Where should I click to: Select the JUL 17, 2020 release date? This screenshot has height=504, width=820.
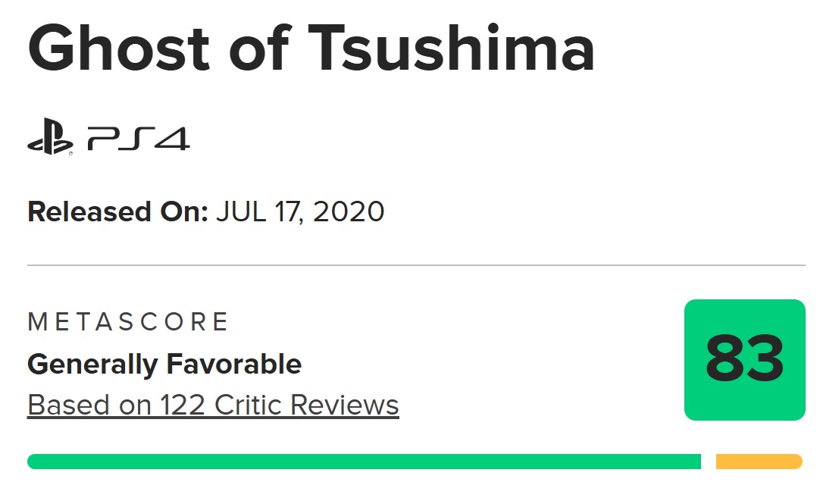click(x=300, y=211)
